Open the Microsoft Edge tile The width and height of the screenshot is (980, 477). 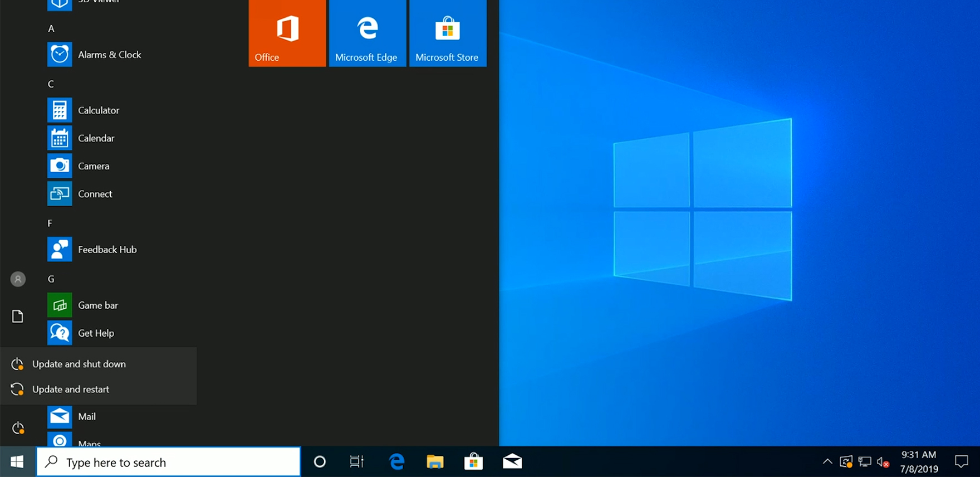367,33
